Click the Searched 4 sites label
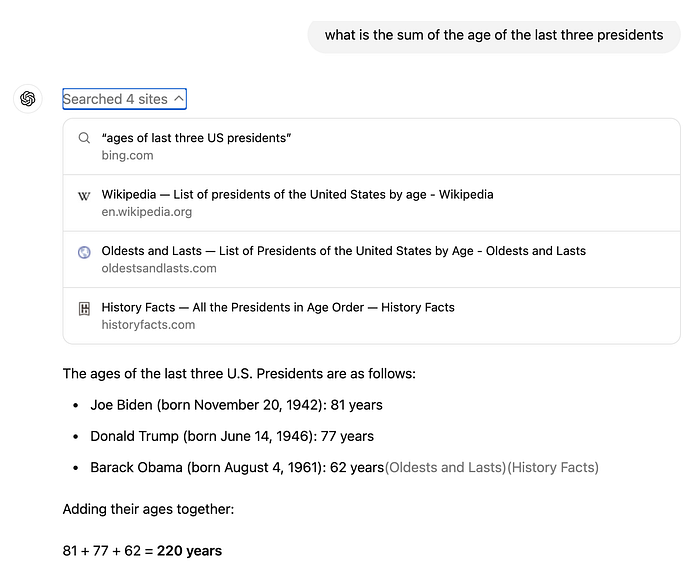700x570 pixels. 115,99
